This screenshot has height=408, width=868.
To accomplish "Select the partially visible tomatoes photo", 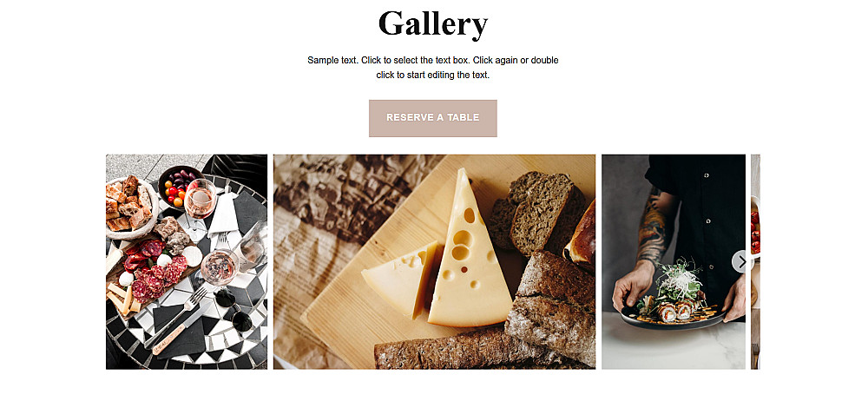I will tap(755, 262).
